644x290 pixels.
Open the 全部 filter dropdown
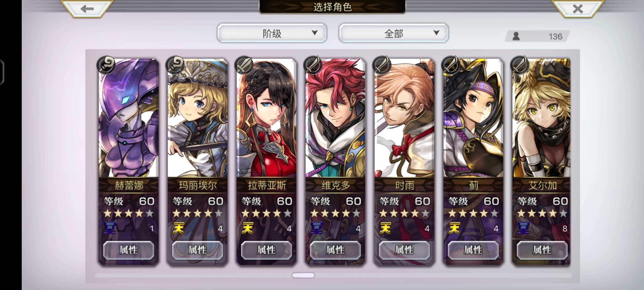click(x=393, y=33)
